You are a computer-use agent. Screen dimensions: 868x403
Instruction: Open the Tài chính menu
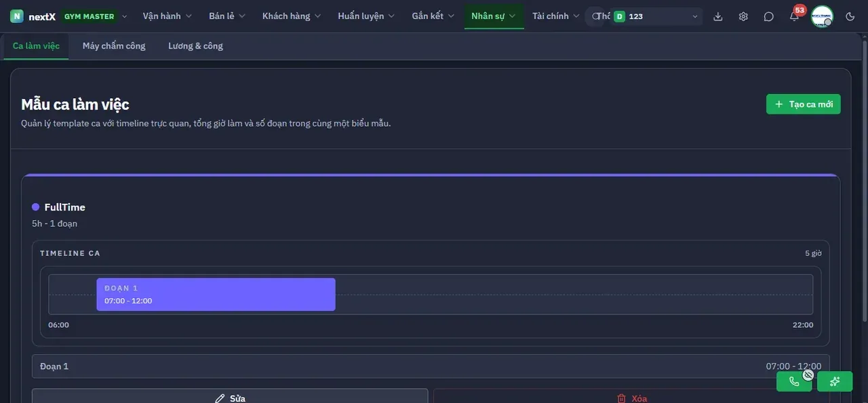555,16
